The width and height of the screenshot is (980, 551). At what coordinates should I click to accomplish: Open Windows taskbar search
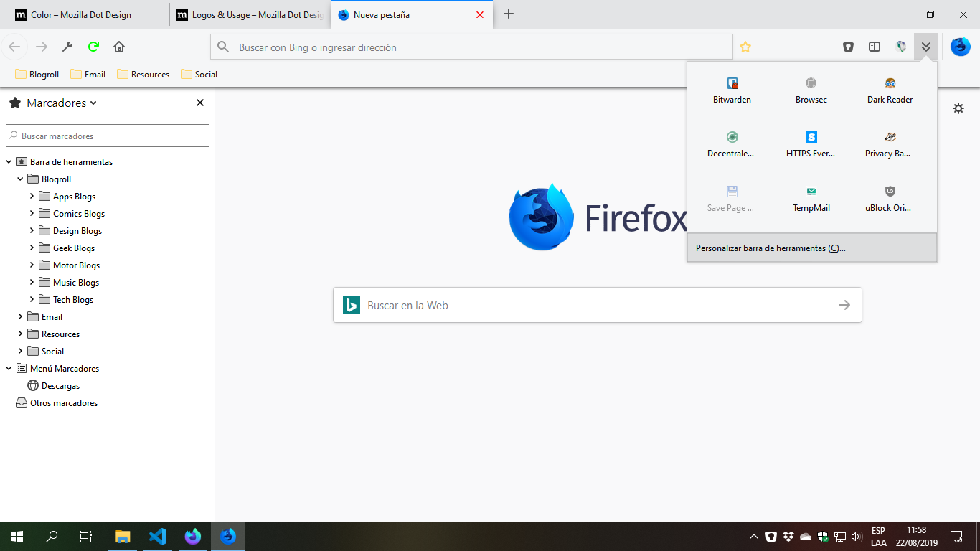(x=52, y=537)
